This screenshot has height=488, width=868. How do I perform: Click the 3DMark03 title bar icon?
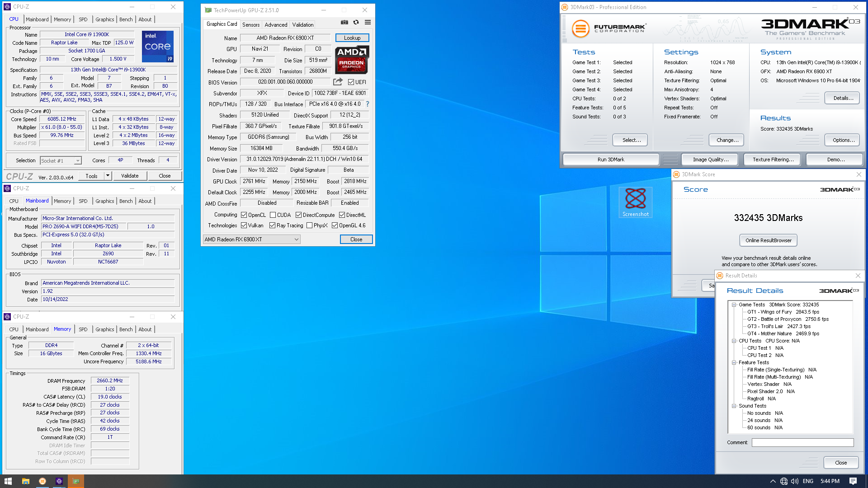tap(565, 7)
